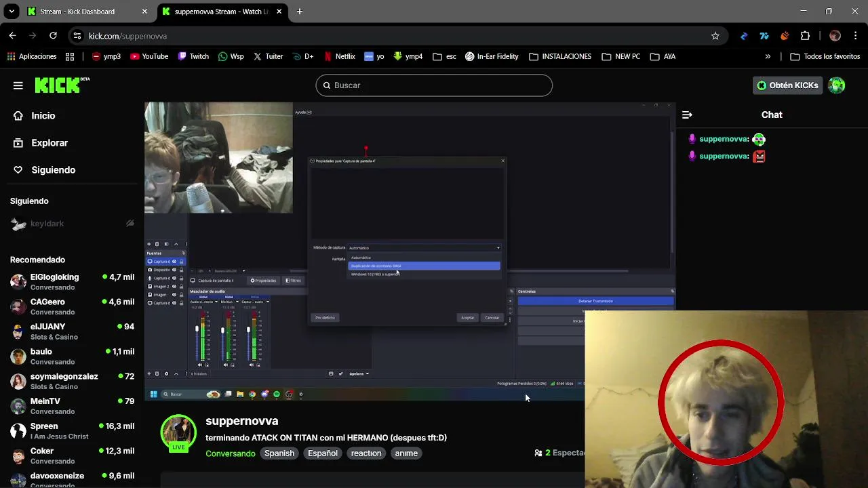Image resolution: width=868 pixels, height=488 pixels.
Task: Open the Netflix bookmark
Action: tap(339, 56)
